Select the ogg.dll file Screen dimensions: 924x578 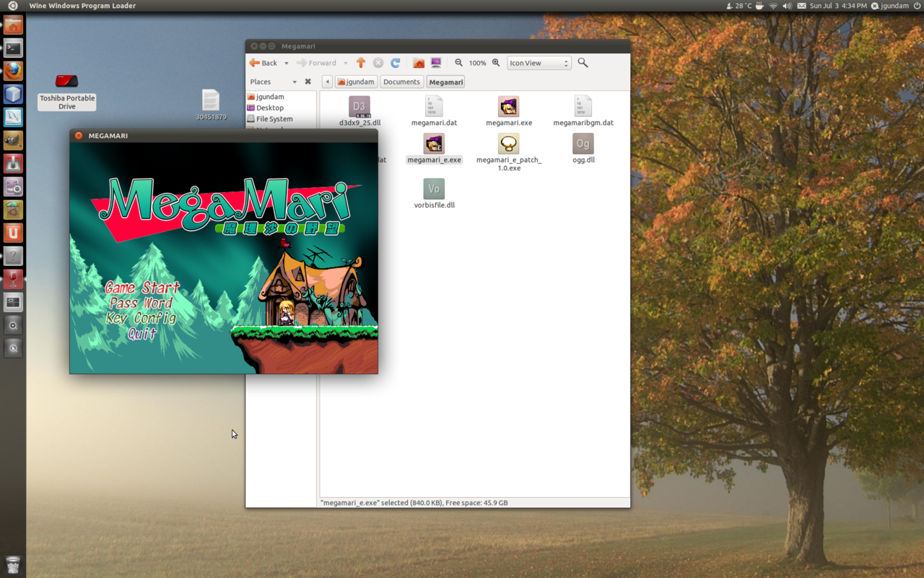pyautogui.click(x=583, y=149)
